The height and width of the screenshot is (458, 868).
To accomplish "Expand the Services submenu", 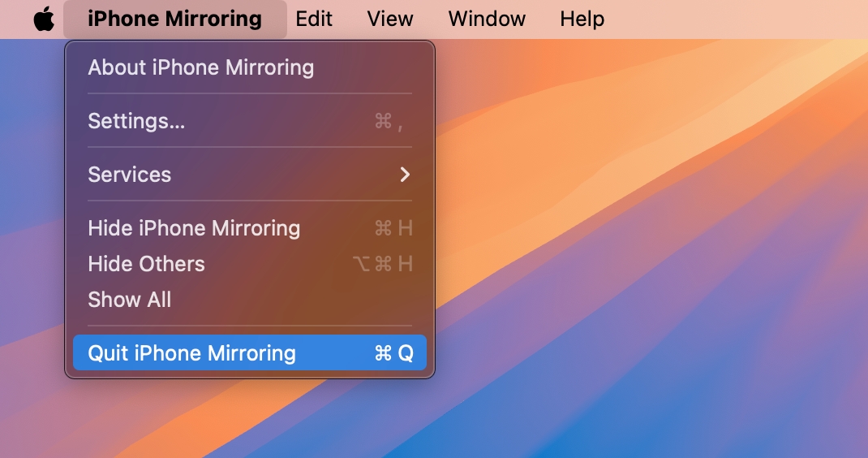I will tap(250, 175).
